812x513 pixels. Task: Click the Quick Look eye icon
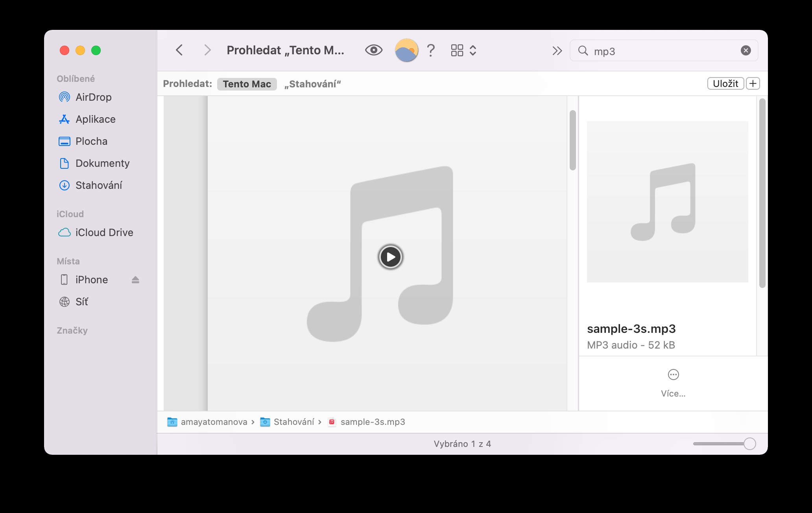tap(373, 50)
